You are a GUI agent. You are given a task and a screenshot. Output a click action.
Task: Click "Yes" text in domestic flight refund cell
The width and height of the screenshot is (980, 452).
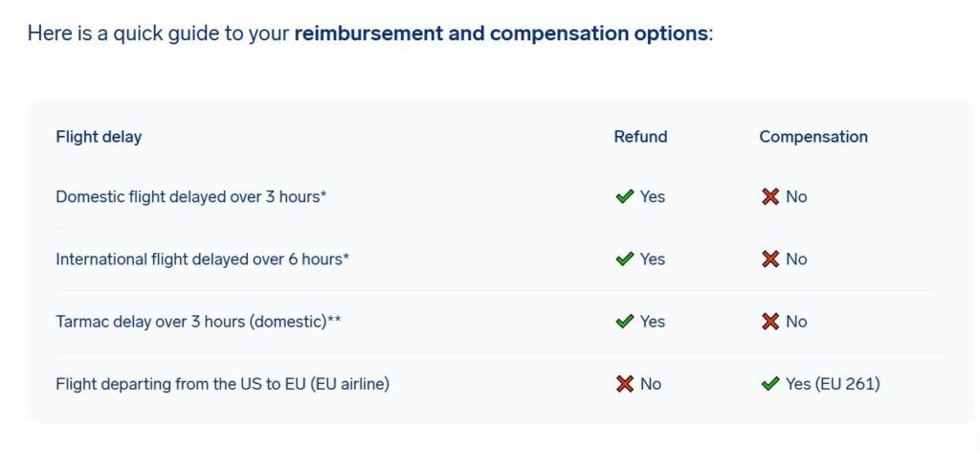(653, 196)
